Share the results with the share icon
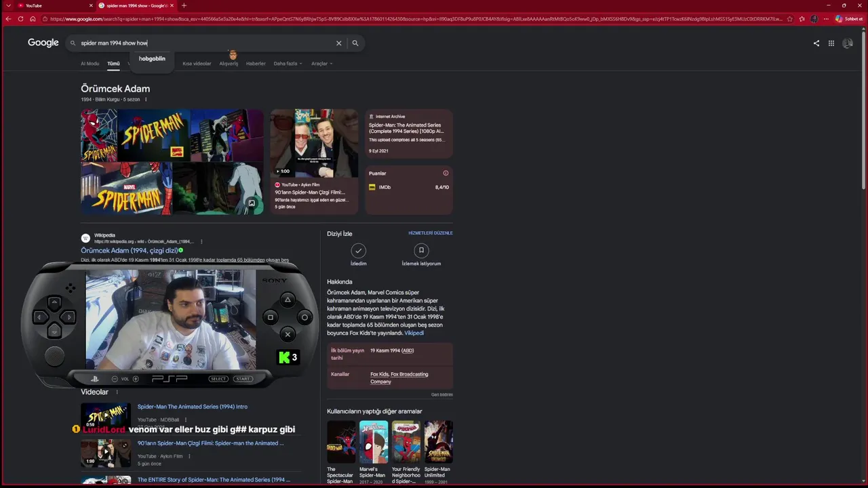 coord(816,43)
